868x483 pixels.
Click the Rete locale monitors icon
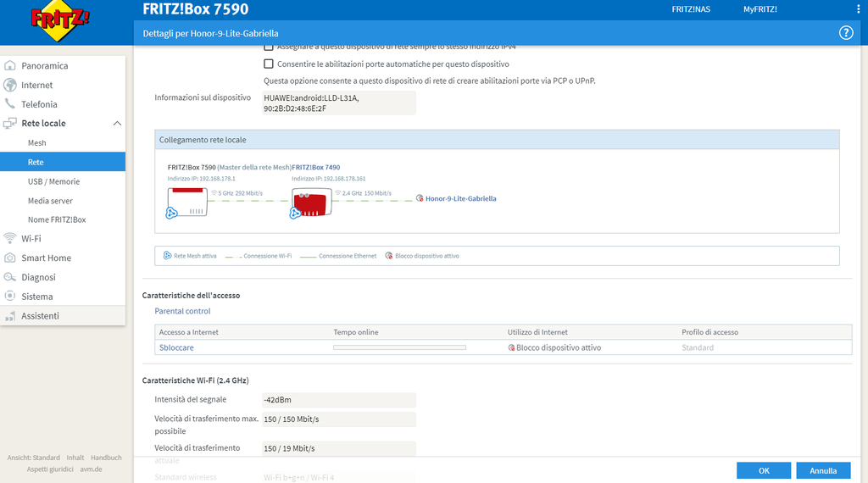click(x=10, y=124)
